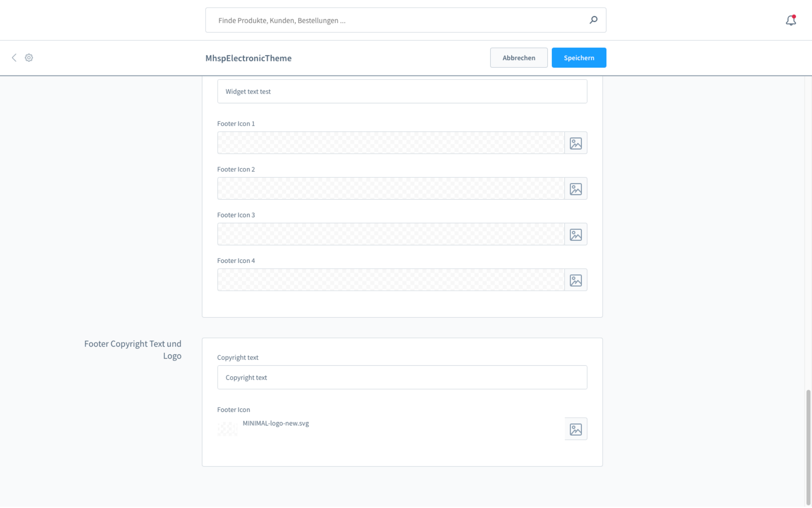Focus the global search field
This screenshot has height=508, width=812.
[x=398, y=20]
